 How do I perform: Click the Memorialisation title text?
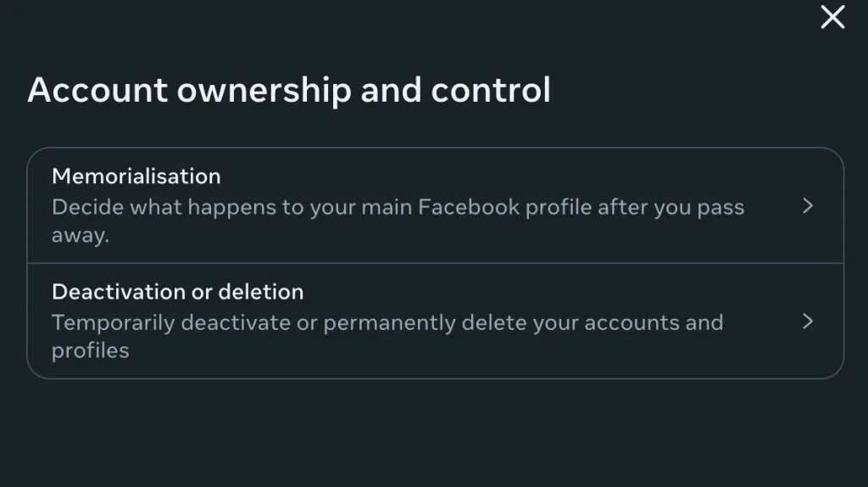136,176
